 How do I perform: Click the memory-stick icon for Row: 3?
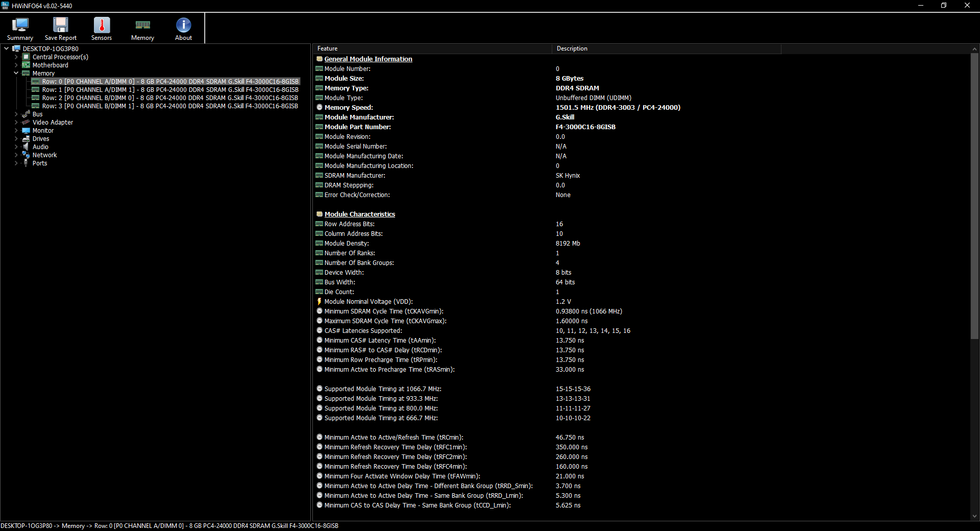point(36,106)
